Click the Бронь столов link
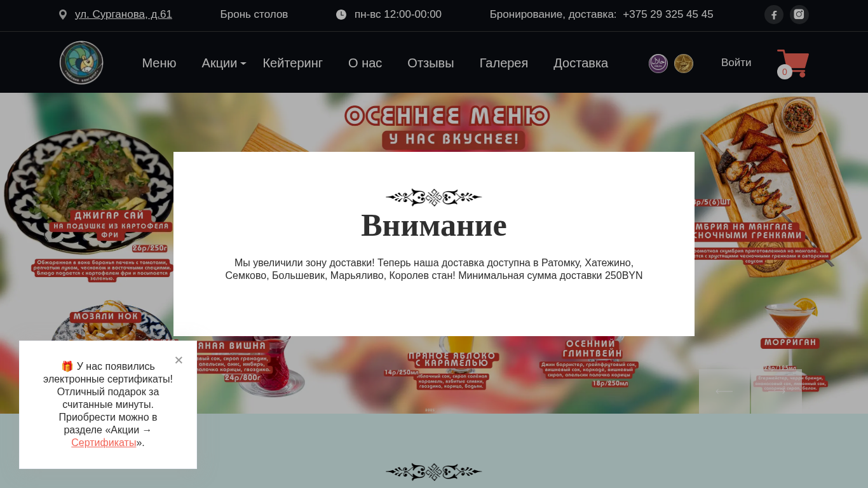868x488 pixels. [x=254, y=15]
